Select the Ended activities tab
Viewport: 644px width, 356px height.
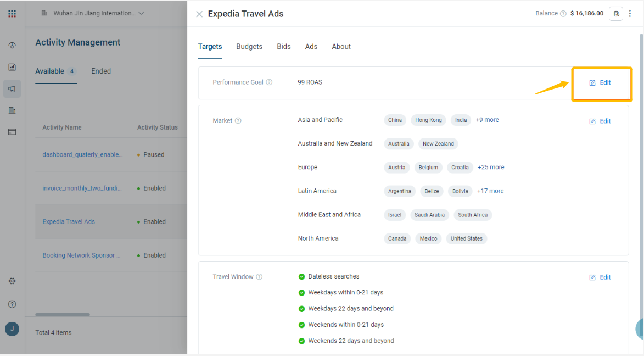pyautogui.click(x=101, y=71)
